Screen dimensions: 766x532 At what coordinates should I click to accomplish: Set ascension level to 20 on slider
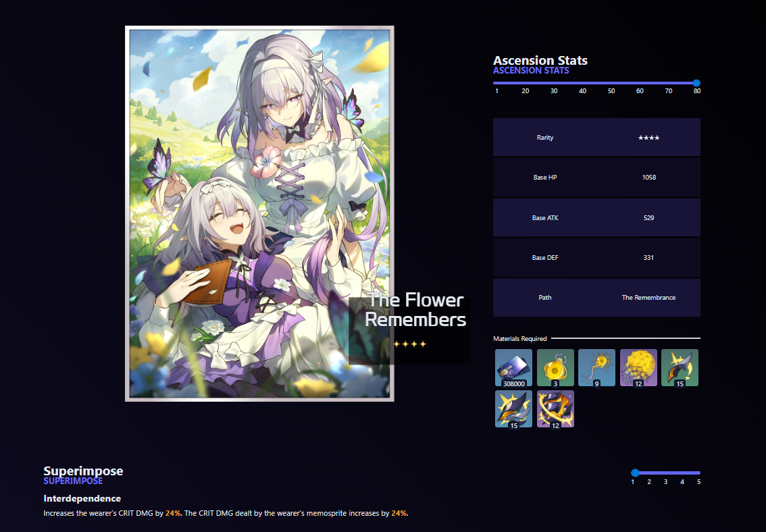525,90
